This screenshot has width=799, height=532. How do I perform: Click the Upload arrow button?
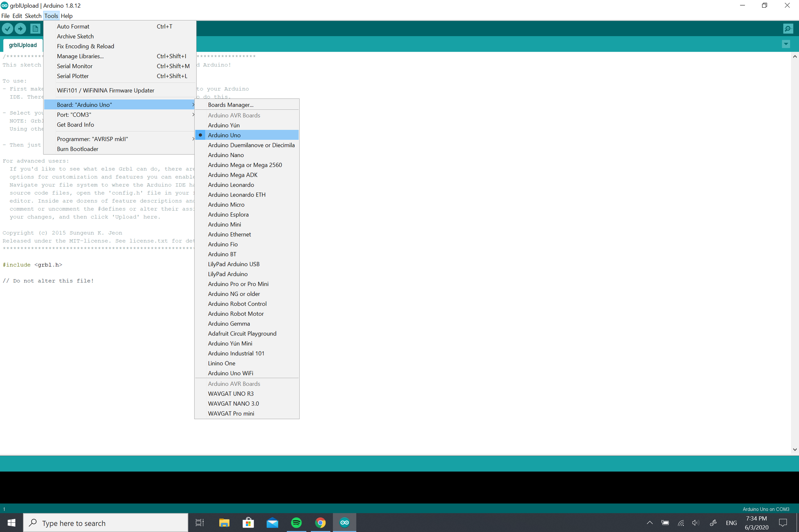click(x=20, y=29)
